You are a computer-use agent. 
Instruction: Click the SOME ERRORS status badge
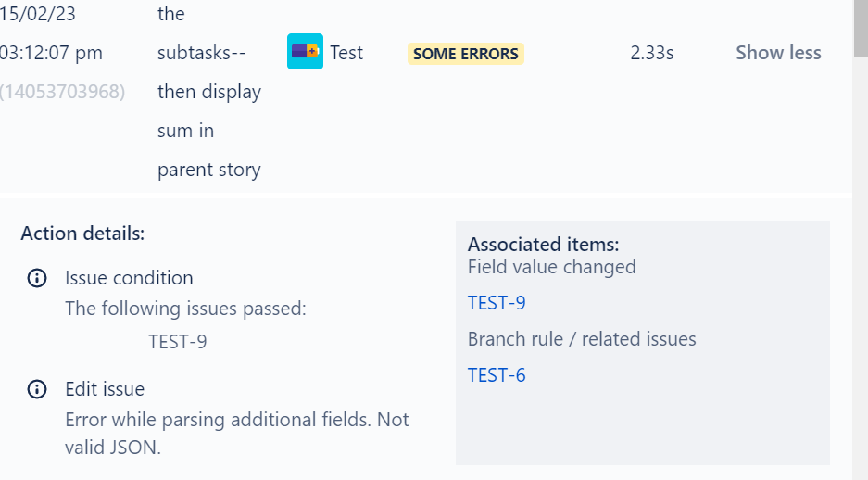(466, 54)
